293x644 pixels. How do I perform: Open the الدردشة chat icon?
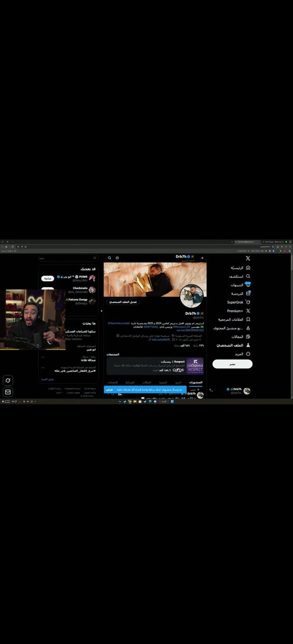tap(248, 294)
